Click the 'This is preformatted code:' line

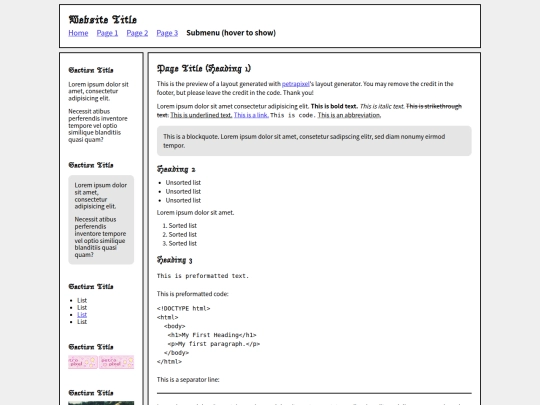tap(193, 294)
